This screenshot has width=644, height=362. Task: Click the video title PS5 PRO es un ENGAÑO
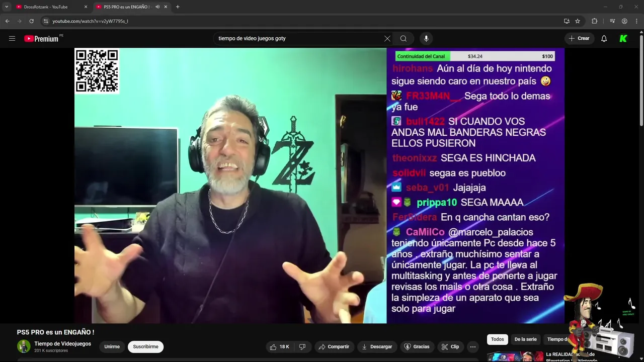[55, 332]
